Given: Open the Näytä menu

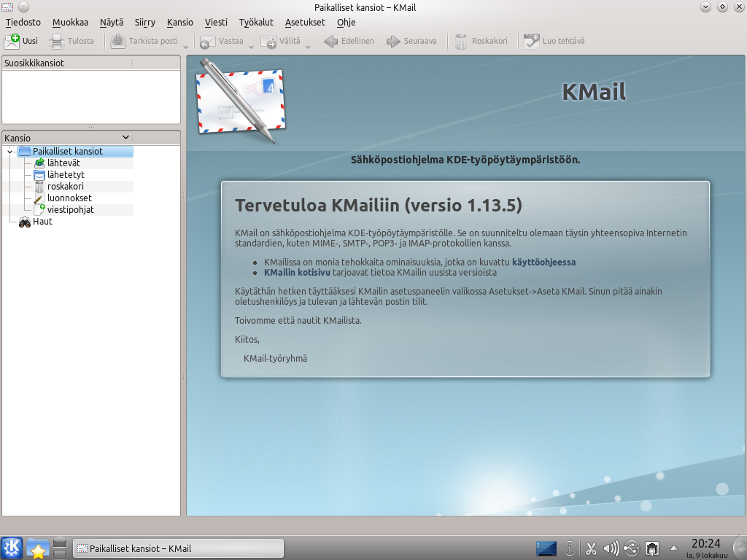Looking at the screenshot, I should point(112,23).
